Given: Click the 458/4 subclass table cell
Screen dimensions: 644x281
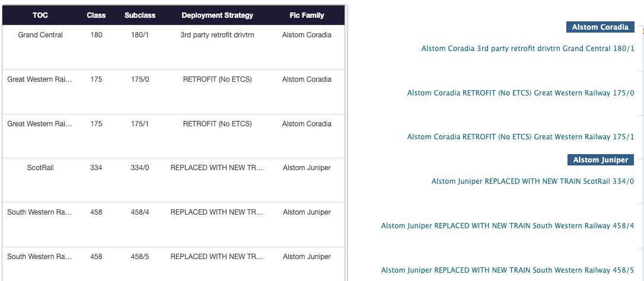Looking at the screenshot, I should [140, 212].
